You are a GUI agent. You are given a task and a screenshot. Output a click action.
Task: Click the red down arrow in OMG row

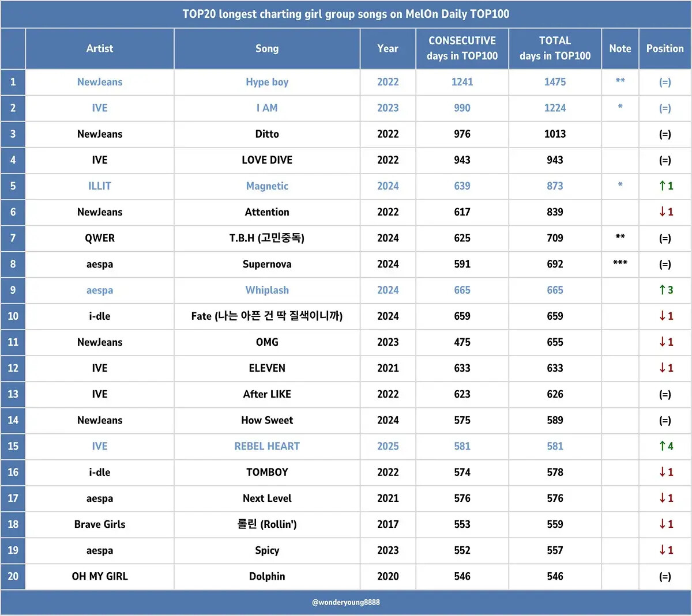663,342
